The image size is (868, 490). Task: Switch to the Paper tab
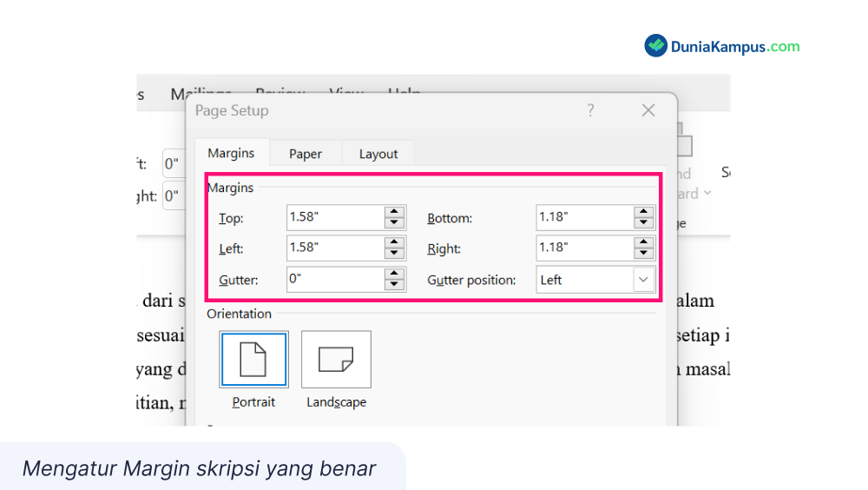306,154
